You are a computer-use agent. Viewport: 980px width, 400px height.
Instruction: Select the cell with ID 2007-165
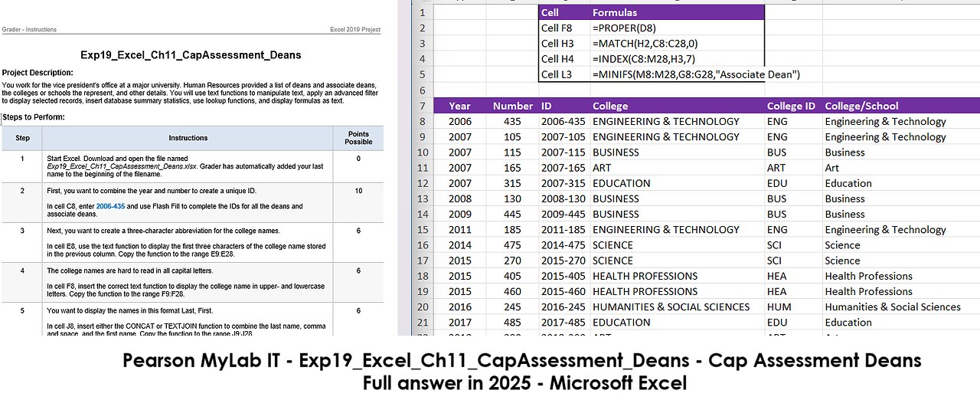click(x=564, y=168)
